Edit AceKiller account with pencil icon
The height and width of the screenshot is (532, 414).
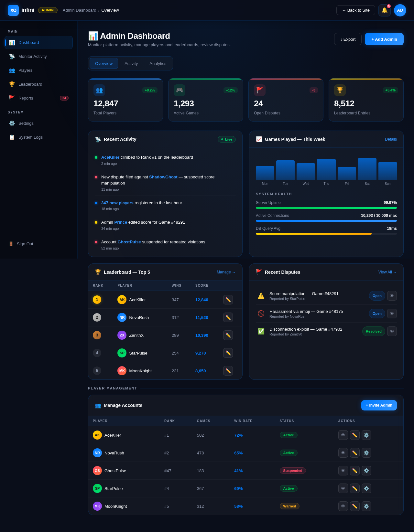(x=355, y=435)
